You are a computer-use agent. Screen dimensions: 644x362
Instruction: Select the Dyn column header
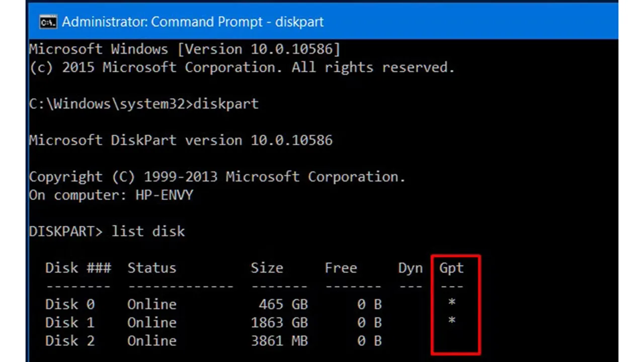(x=410, y=267)
